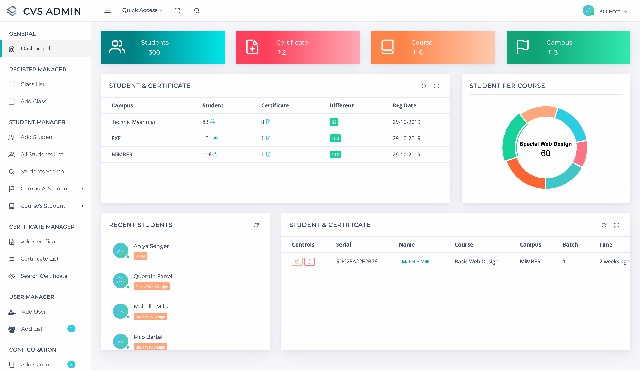This screenshot has width=640, height=371.
Task: Click the Search Certificate sidebar icon
Action: (11, 276)
